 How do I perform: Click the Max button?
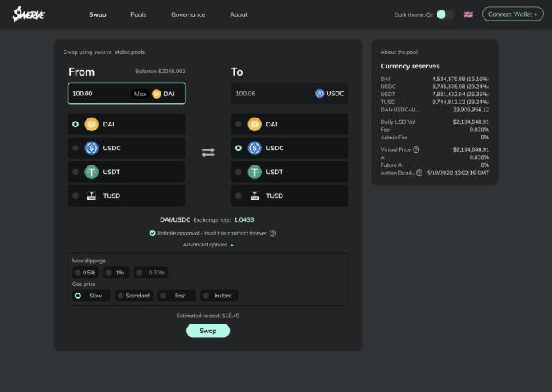[x=140, y=94]
